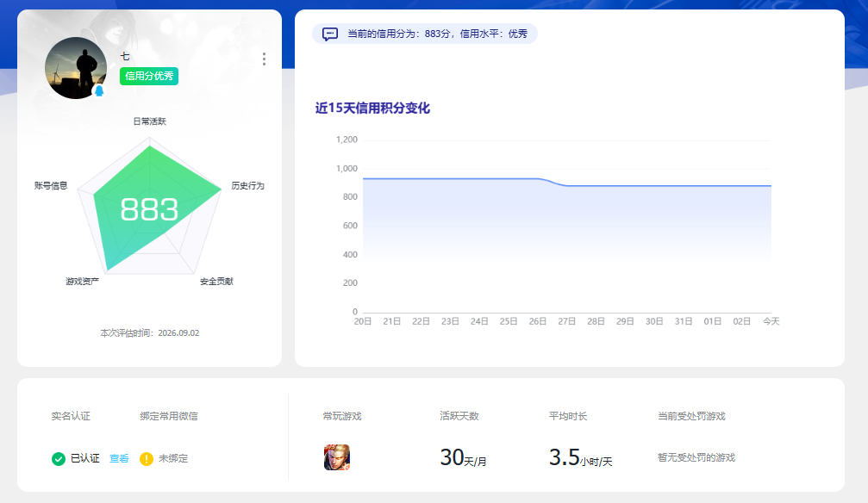Click the 信用分优秀 green badge
The image size is (868, 503).
(149, 77)
